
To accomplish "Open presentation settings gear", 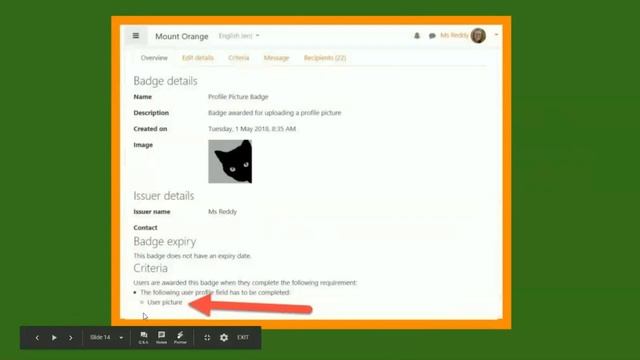I will tap(224, 338).
